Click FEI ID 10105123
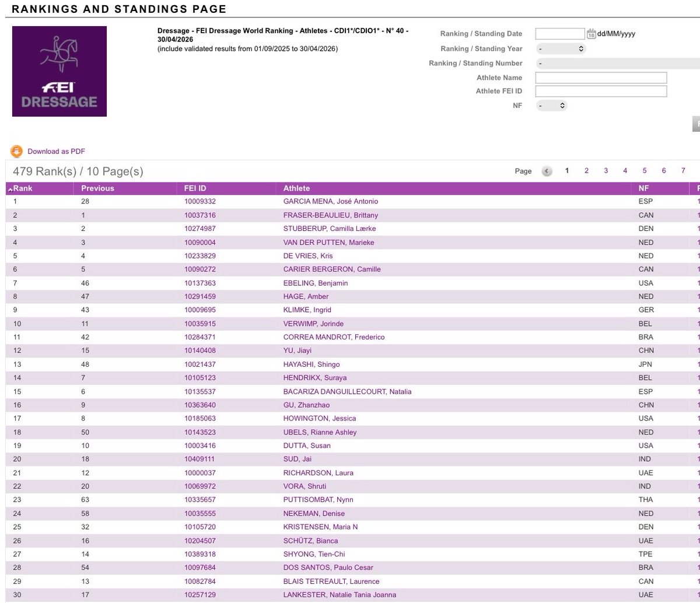 pos(200,378)
